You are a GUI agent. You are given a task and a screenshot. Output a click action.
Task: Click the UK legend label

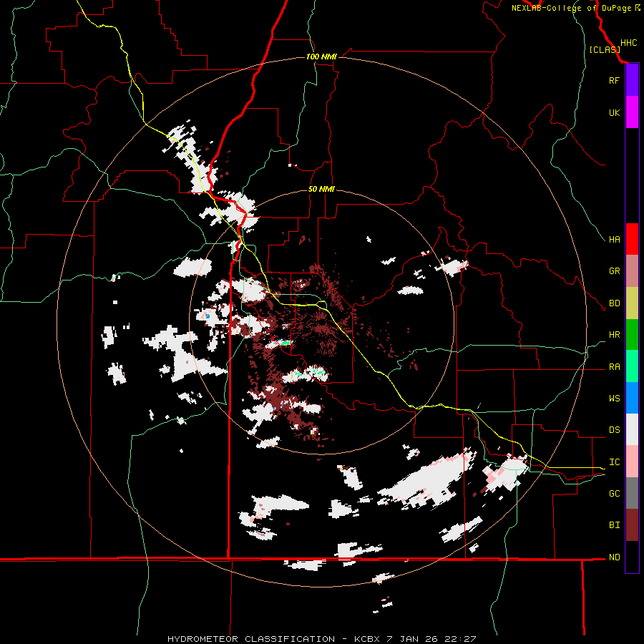[x=614, y=112]
